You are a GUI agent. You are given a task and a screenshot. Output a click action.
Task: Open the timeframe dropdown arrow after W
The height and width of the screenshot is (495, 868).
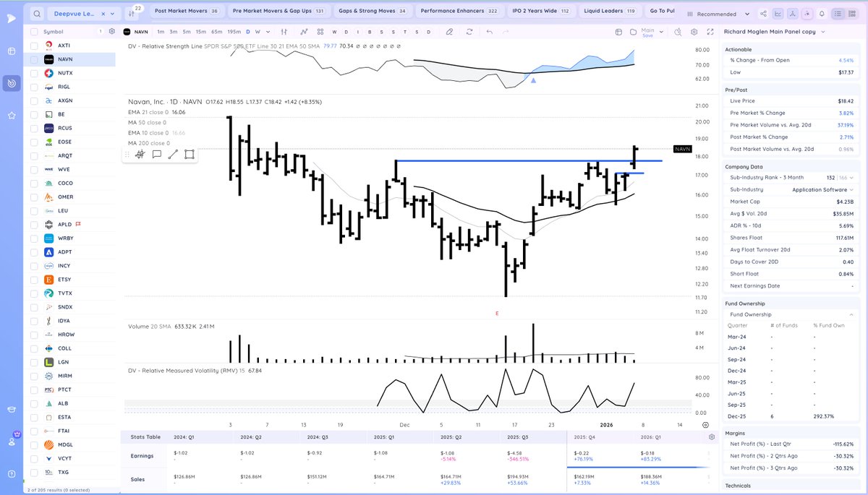268,32
